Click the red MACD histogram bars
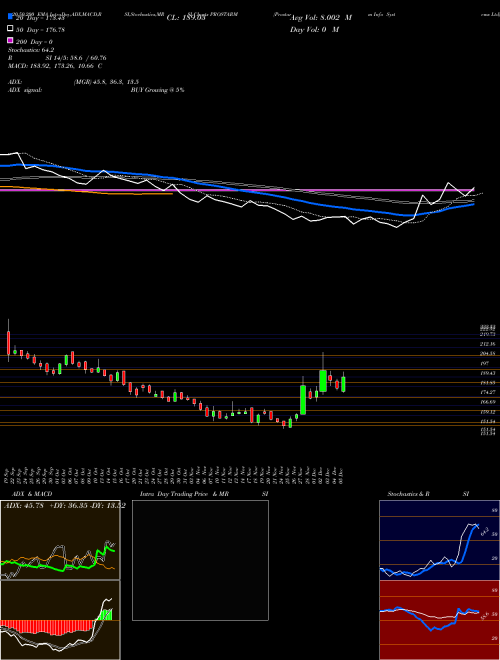The height and width of the screenshot is (660, 500). (x=46, y=628)
